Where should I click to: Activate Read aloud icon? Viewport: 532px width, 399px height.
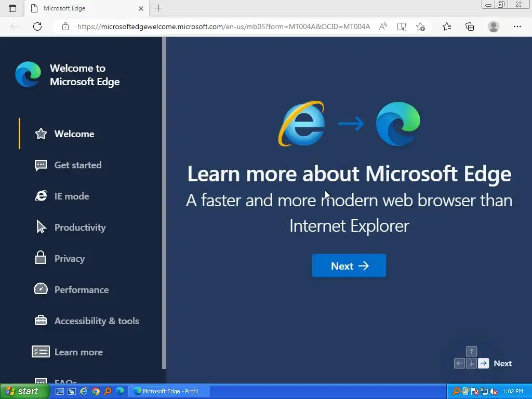tap(383, 26)
